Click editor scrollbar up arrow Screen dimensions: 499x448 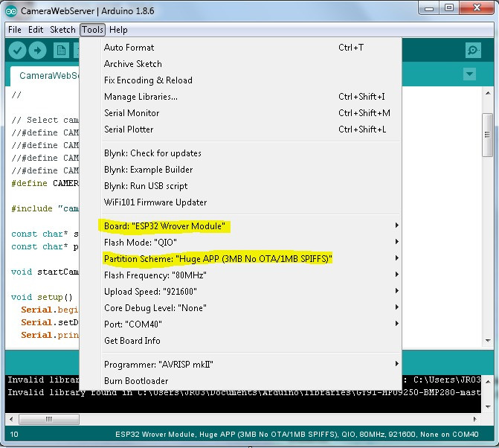(488, 93)
